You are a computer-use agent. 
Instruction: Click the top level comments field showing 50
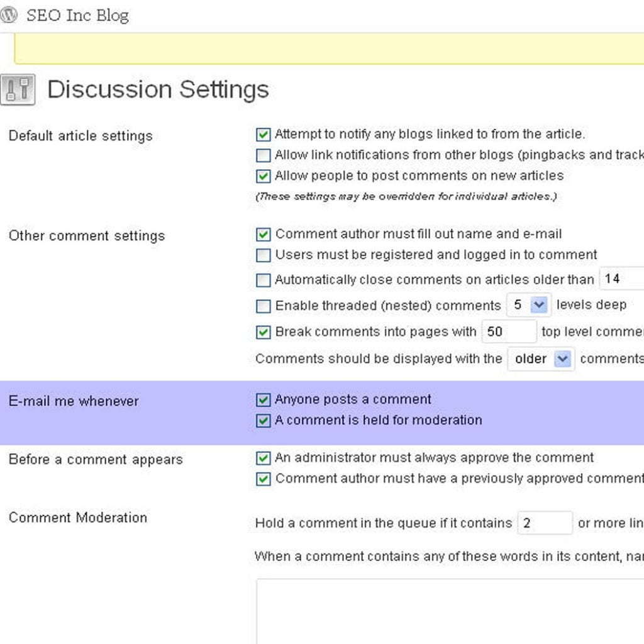[509, 331]
